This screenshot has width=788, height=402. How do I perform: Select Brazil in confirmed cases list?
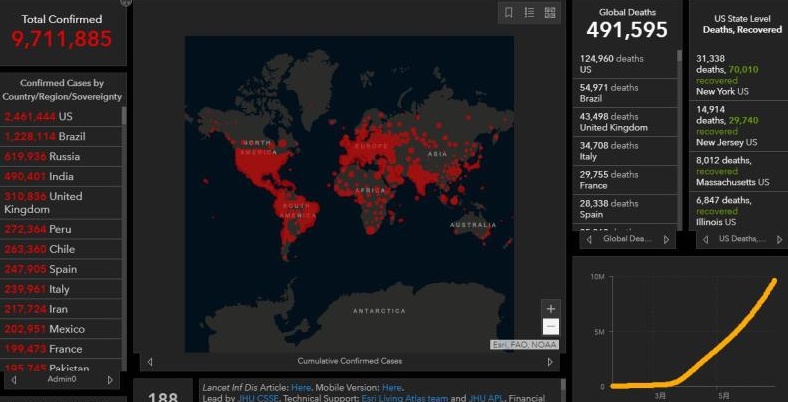tap(61, 136)
